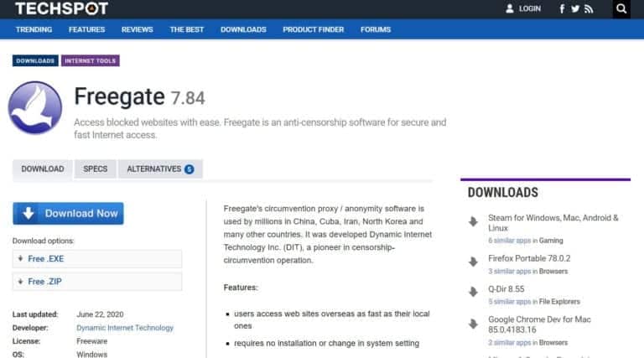Expand the Free .EXE download option
The height and width of the screenshot is (358, 644).
96,259
